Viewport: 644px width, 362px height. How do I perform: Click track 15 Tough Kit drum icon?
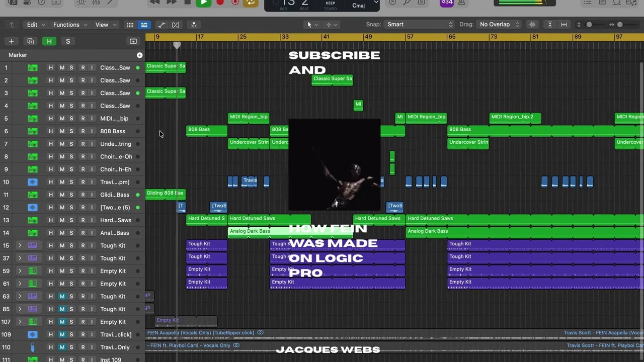coord(33,245)
